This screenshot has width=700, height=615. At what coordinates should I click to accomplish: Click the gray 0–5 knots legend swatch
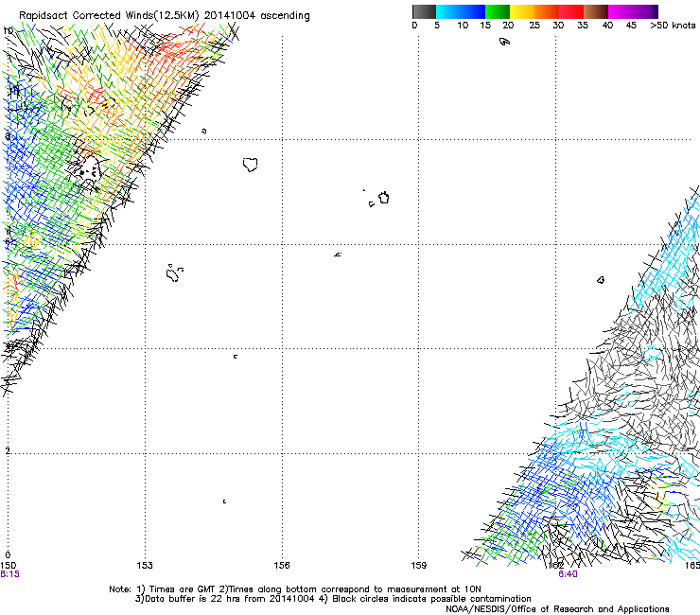click(424, 11)
